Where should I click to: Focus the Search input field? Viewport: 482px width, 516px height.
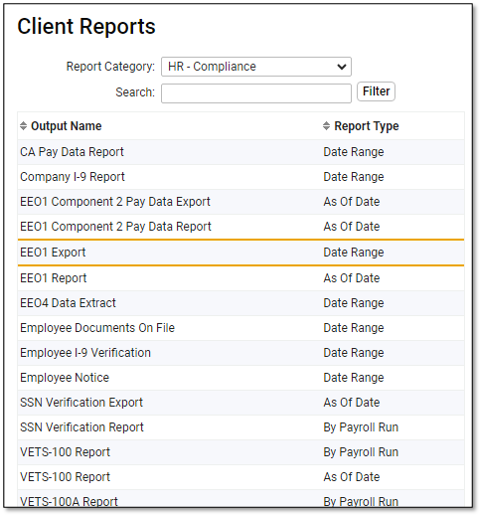(x=256, y=93)
